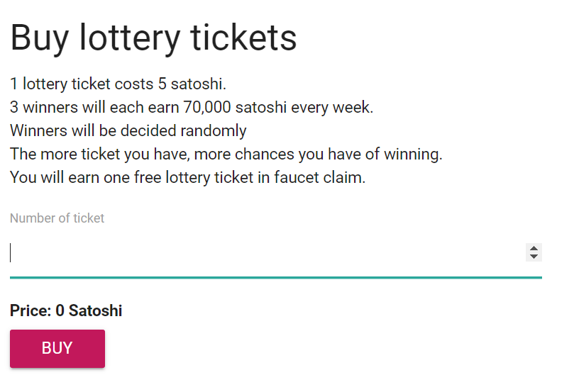
Task: Click the 'free lottery ticket in faucet claim' line
Action: 188,177
